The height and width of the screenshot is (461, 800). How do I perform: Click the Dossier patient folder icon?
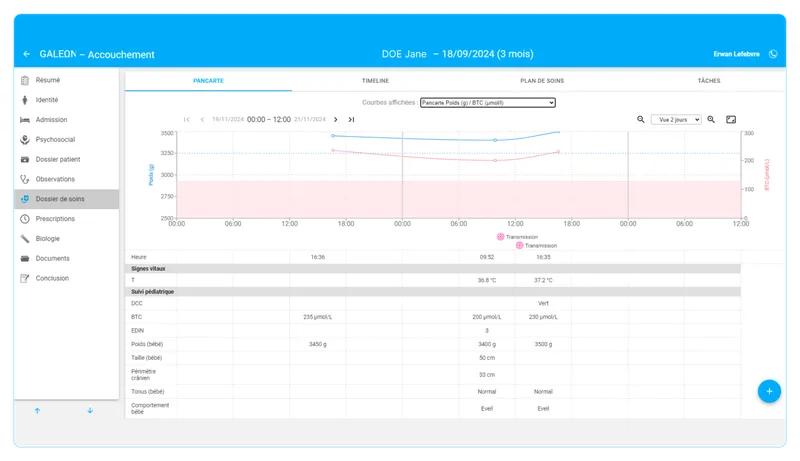[24, 160]
